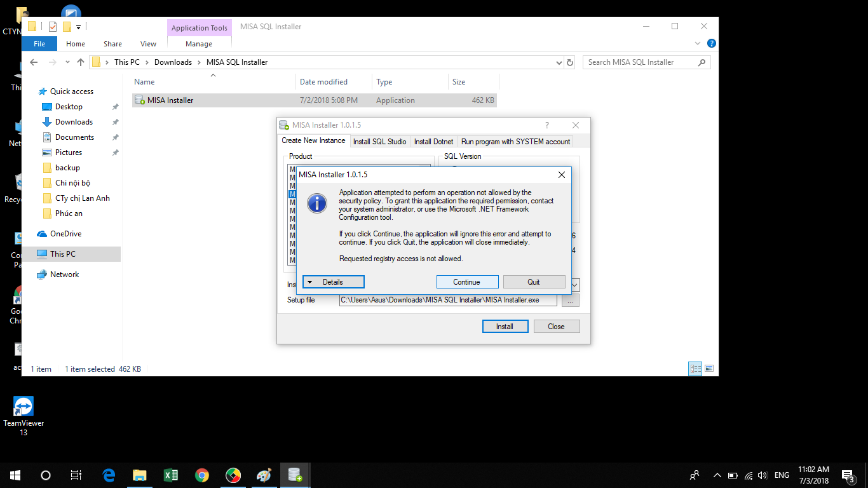This screenshot has height=488, width=868.
Task: Open Excel from the taskbar
Action: (x=170, y=475)
